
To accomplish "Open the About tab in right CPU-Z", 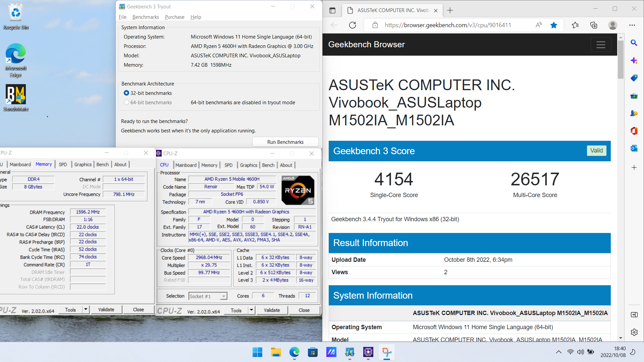I will coord(286,165).
